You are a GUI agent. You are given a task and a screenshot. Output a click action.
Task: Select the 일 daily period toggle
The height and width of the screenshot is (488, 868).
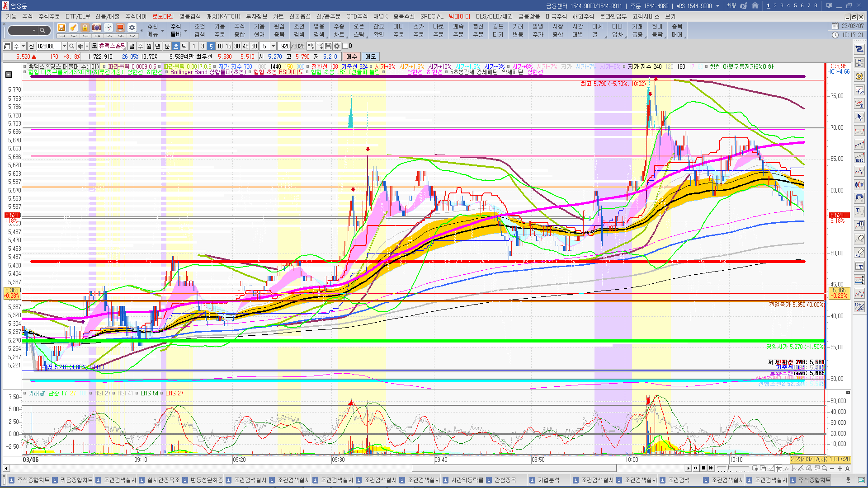(132, 46)
